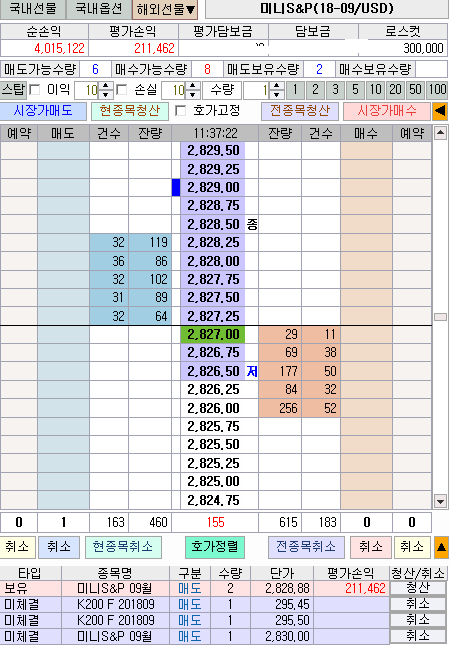The width and height of the screenshot is (449, 655).
Task: Decrease 손실 tick value with down spinner
Action: point(193,94)
